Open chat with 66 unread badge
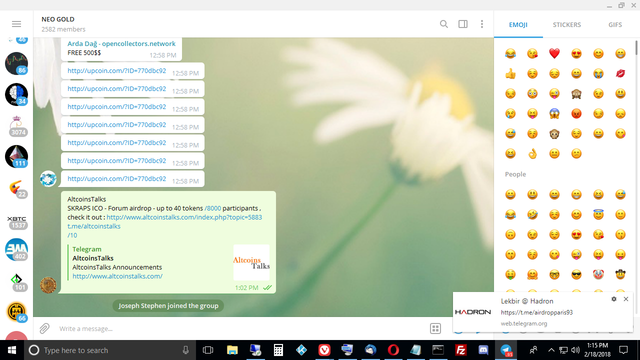This screenshot has width=640, height=360. pyautogui.click(x=16, y=311)
